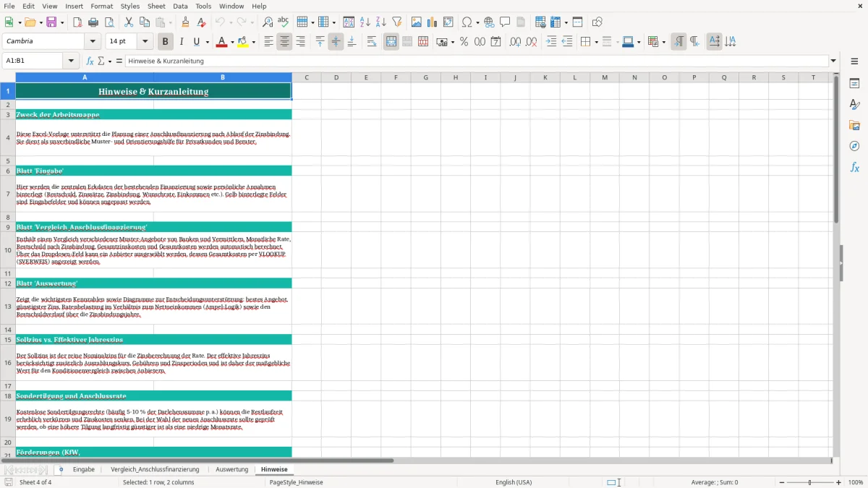
Task: Insert an image
Action: pyautogui.click(x=417, y=22)
